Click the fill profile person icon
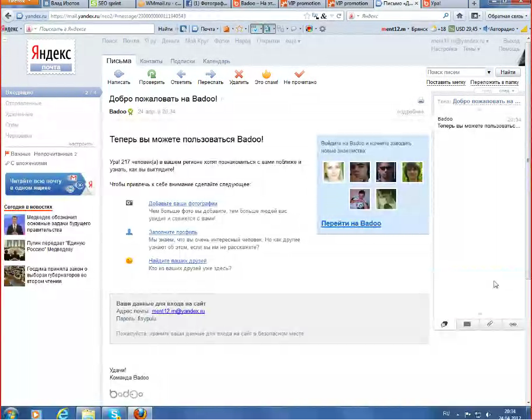This screenshot has height=420, width=532. pyautogui.click(x=129, y=232)
